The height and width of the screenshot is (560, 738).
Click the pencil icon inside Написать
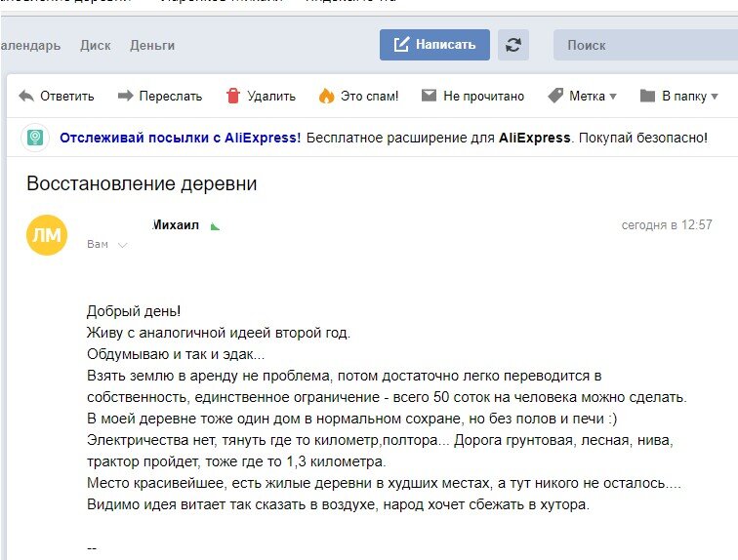point(401,44)
